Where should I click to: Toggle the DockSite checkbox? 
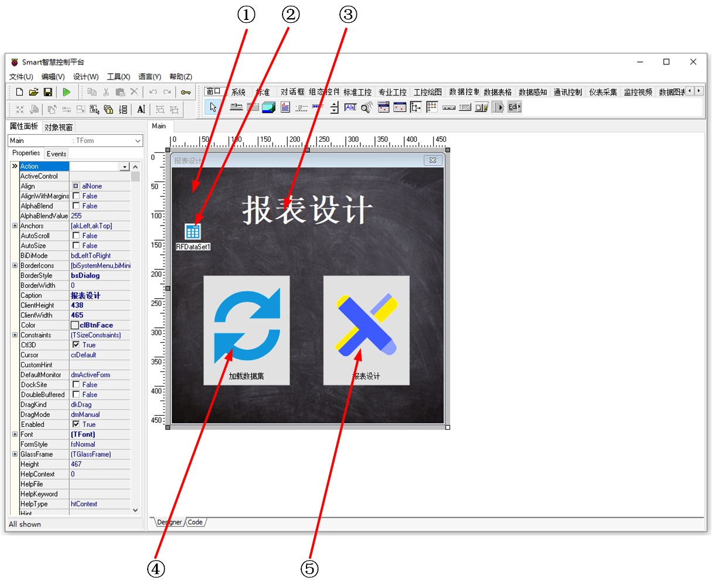[76, 385]
